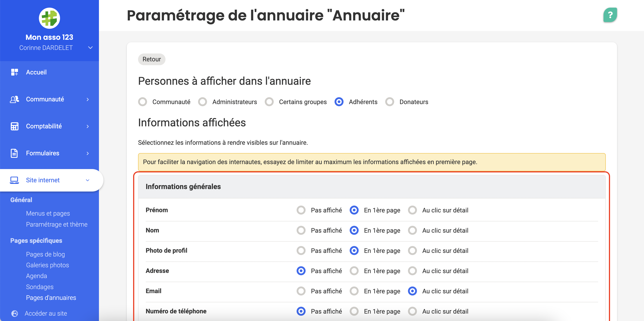This screenshot has height=321, width=644.
Task: Click the Général section heading in sidebar
Action: pyautogui.click(x=21, y=200)
